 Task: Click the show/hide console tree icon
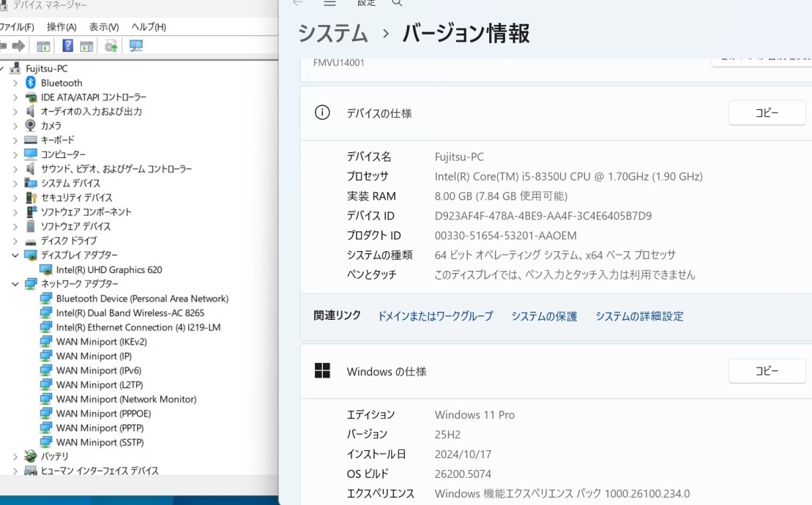(x=43, y=46)
